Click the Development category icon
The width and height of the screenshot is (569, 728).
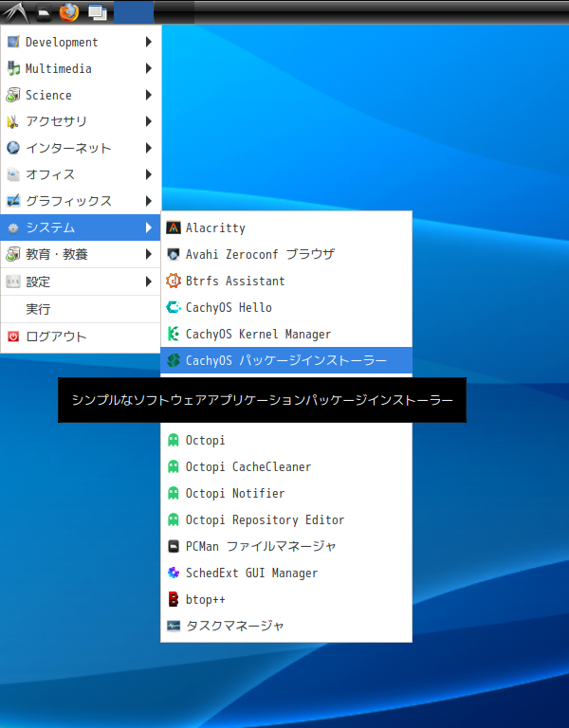pyautogui.click(x=13, y=42)
